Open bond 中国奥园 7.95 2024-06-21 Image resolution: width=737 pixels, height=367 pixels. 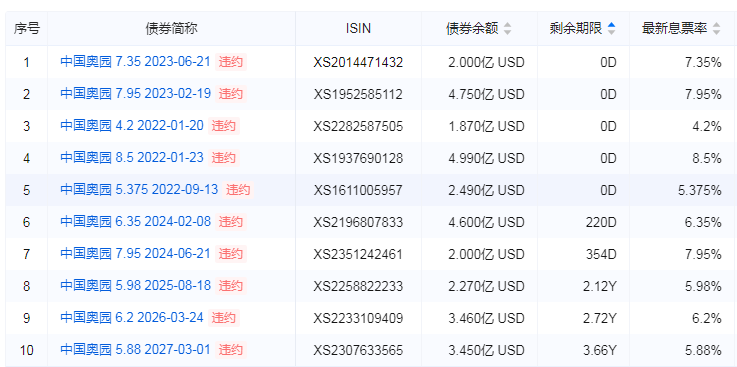[136, 254]
